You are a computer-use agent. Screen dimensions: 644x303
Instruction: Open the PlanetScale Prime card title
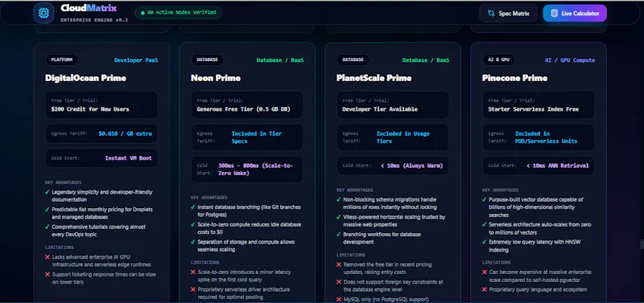tap(374, 78)
